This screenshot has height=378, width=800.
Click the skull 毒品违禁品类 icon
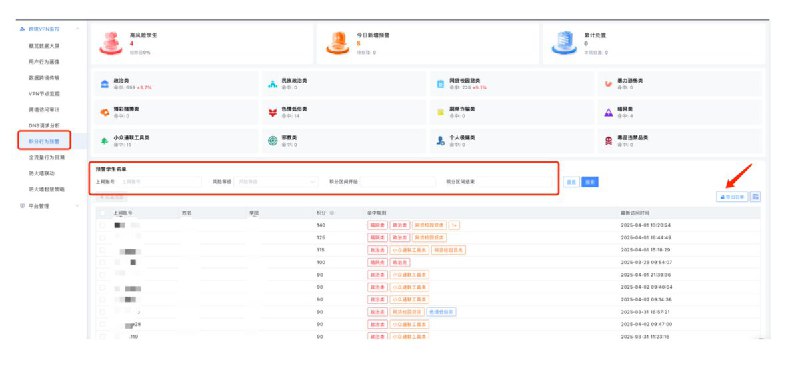[608, 141]
